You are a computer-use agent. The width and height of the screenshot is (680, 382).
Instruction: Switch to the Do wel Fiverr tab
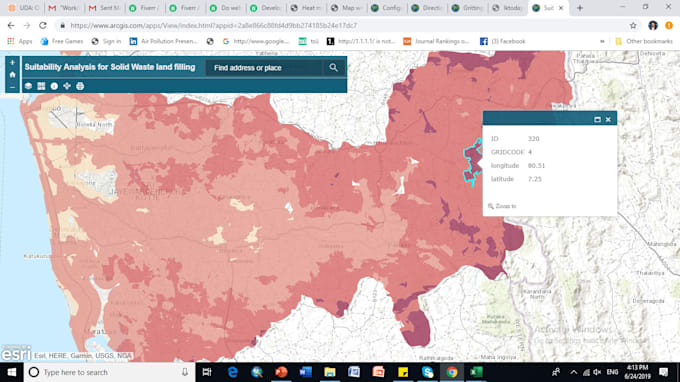click(x=226, y=8)
